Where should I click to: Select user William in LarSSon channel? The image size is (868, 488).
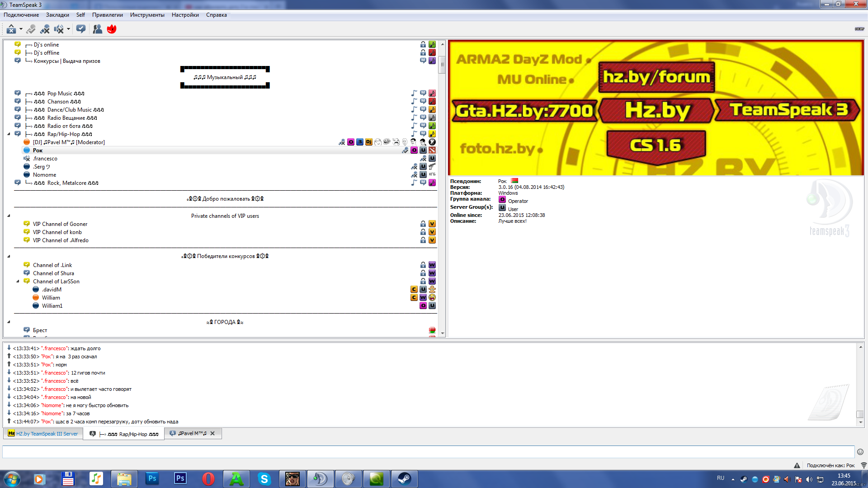[51, 298]
